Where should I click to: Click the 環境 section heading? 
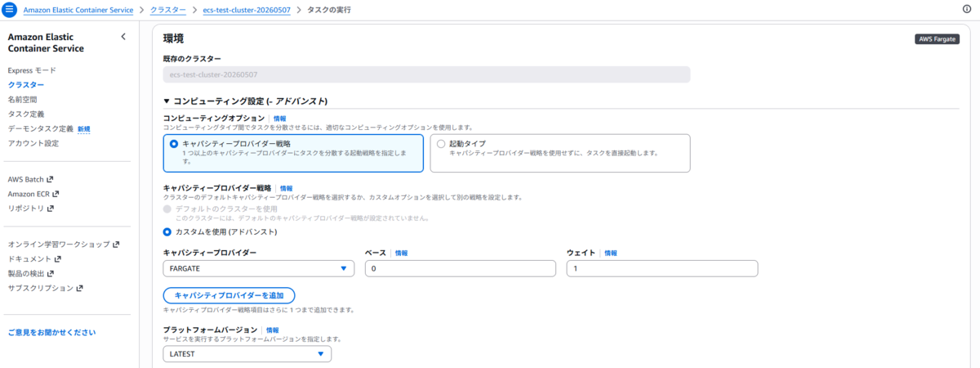coord(173,38)
